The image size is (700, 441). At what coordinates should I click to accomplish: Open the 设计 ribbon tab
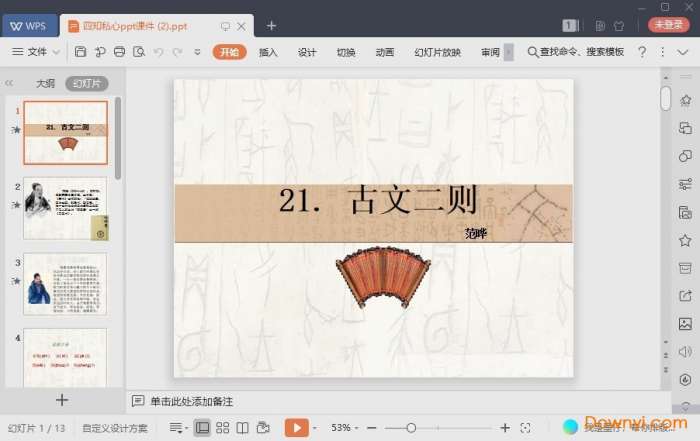click(307, 52)
